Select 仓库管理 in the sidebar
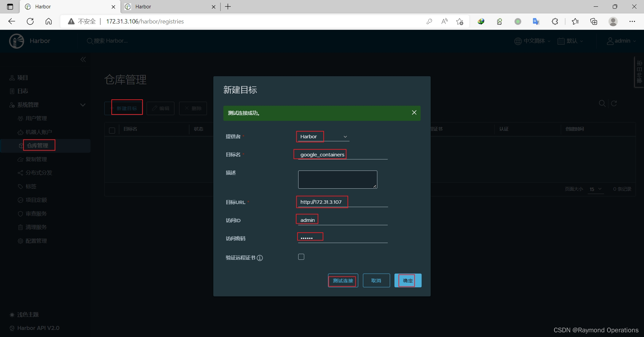This screenshot has height=337, width=644. [x=38, y=145]
